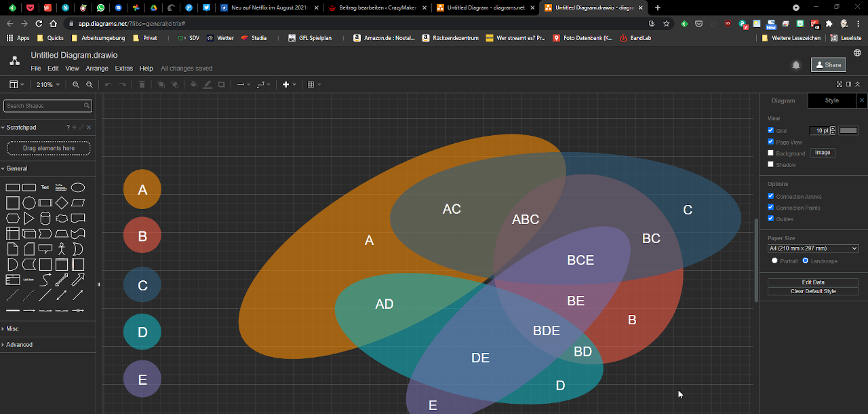This screenshot has height=414, width=868.
Task: Click the draw.io logo icon
Action: (14, 61)
